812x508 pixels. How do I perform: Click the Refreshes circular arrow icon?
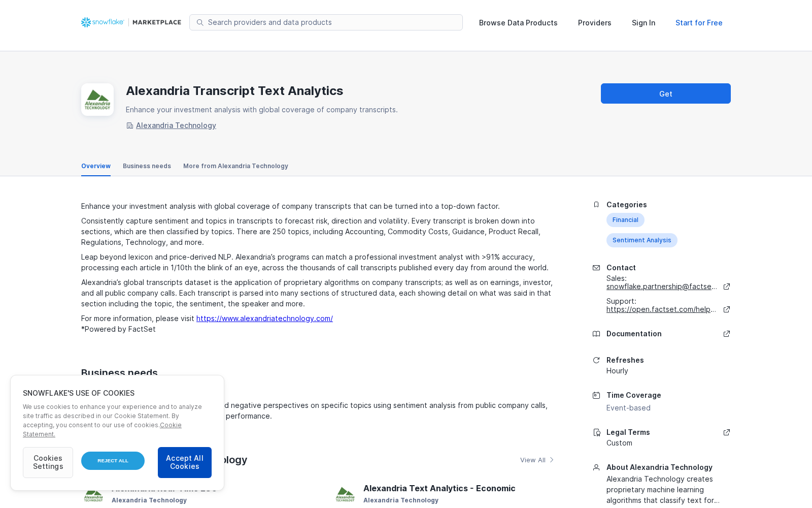tap(596, 360)
